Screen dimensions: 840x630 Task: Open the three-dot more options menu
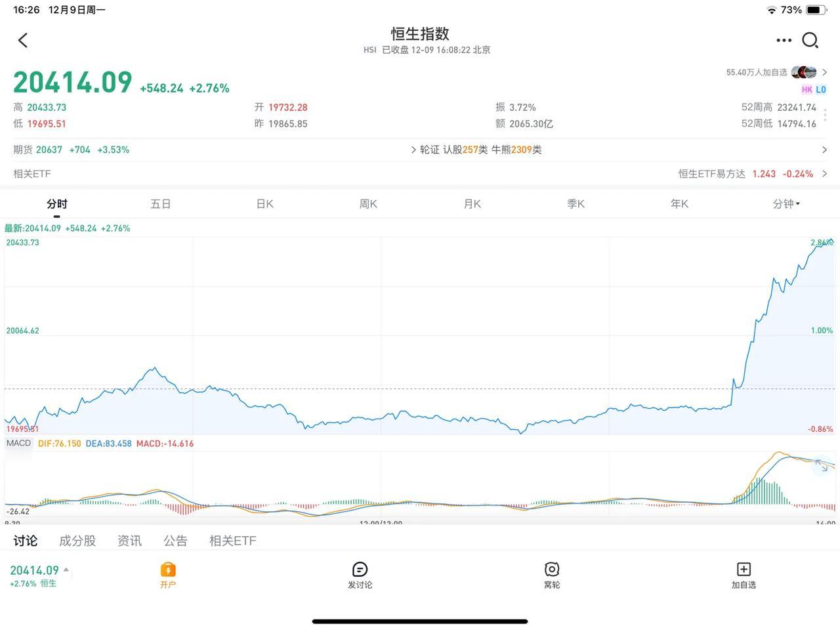point(784,41)
